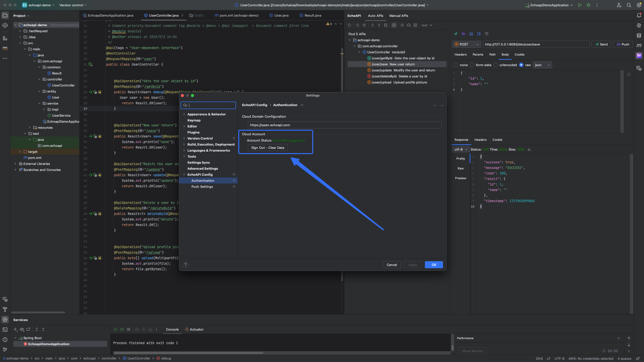Open IDE settings gear in the top-right corner

[x=639, y=5]
